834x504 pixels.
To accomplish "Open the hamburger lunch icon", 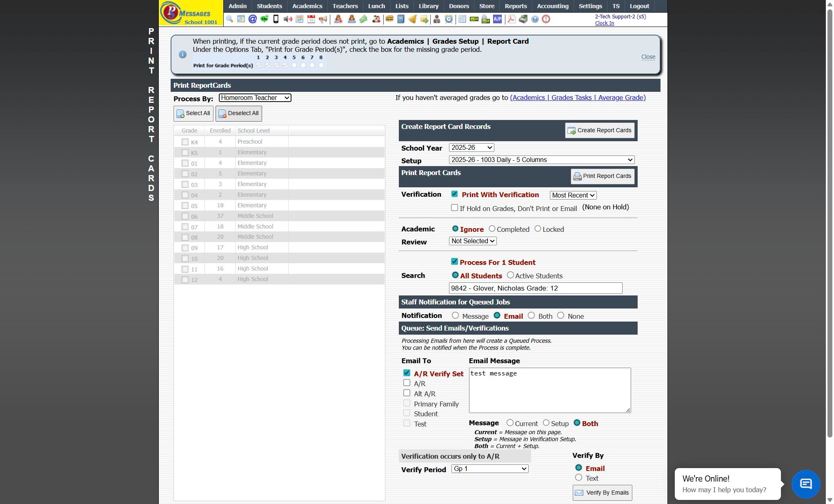I will coord(389,19).
